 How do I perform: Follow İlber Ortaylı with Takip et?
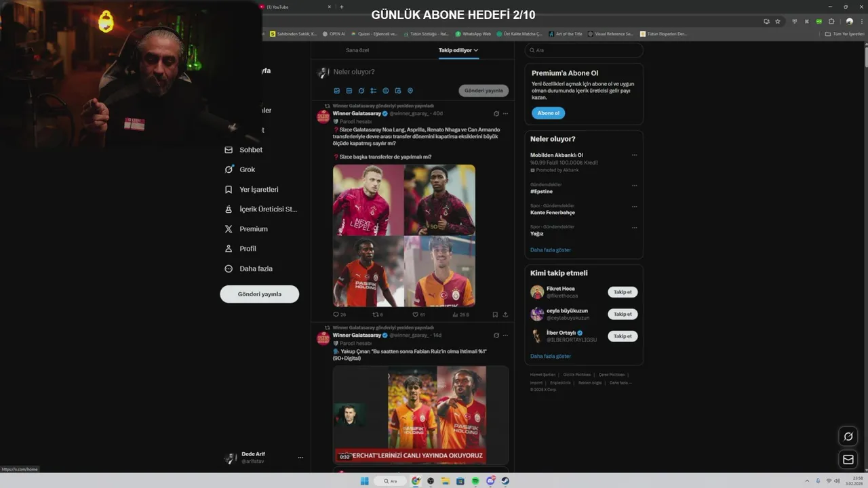click(623, 336)
